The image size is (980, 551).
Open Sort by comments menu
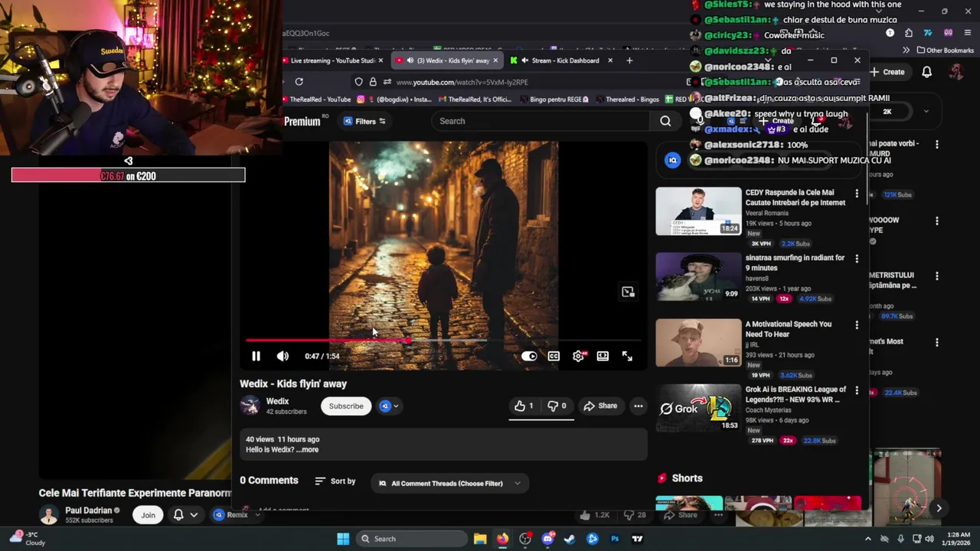[x=335, y=481]
